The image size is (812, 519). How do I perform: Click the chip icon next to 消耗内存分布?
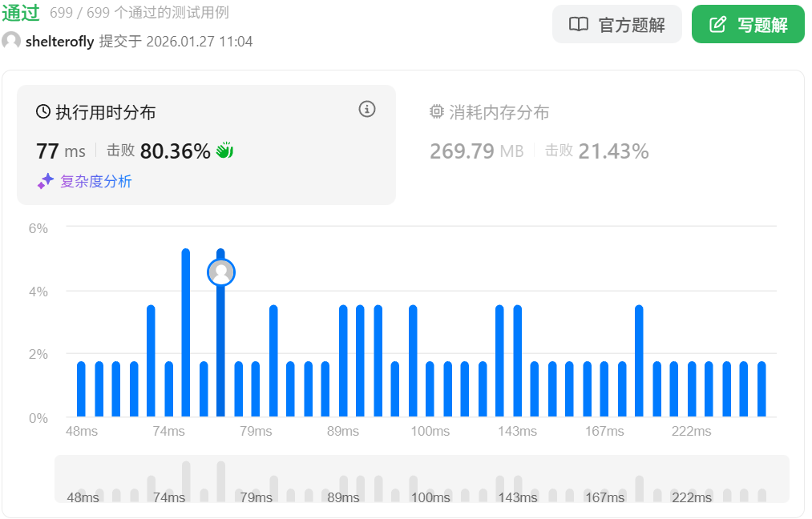pos(437,112)
